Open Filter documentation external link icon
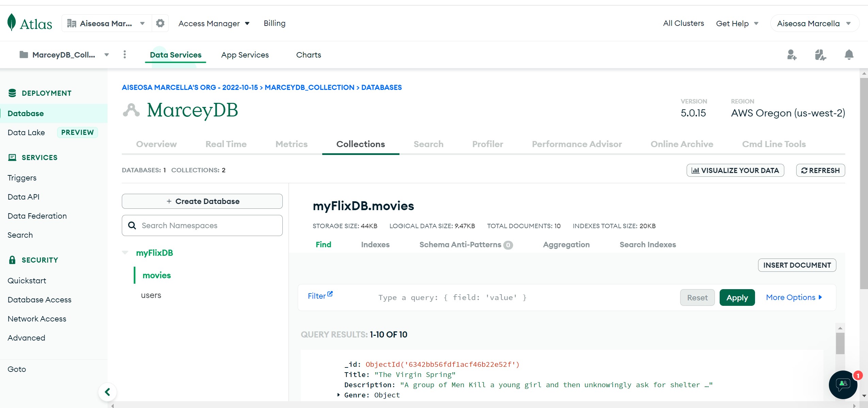Screen dimensions: 868x408 (330, 294)
